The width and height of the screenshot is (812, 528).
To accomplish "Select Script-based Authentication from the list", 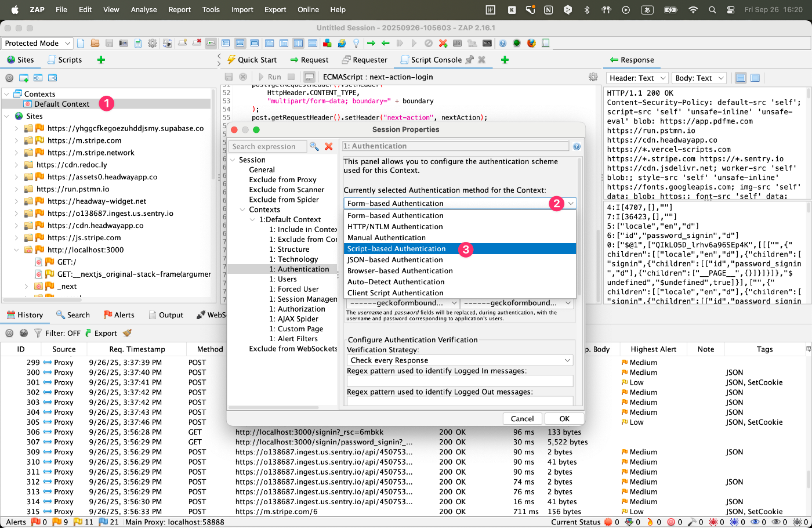I will tap(460, 249).
